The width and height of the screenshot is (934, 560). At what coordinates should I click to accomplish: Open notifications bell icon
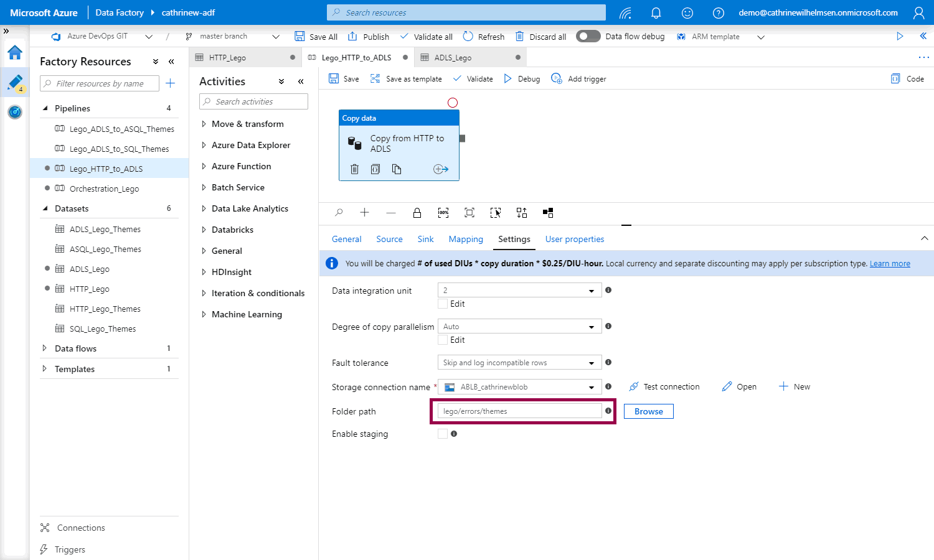coord(656,12)
